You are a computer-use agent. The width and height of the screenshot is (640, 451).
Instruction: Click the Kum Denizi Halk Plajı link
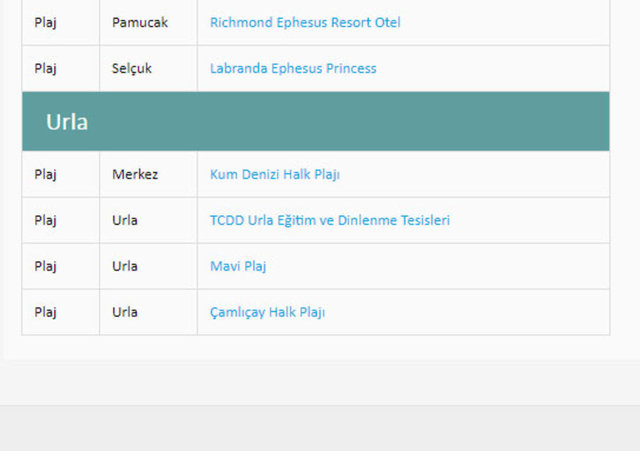275,174
